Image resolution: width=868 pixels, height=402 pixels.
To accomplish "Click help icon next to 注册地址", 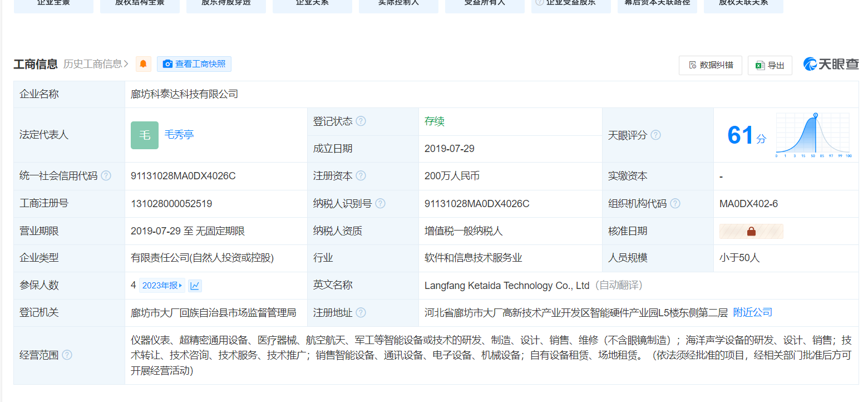I will [x=361, y=312].
